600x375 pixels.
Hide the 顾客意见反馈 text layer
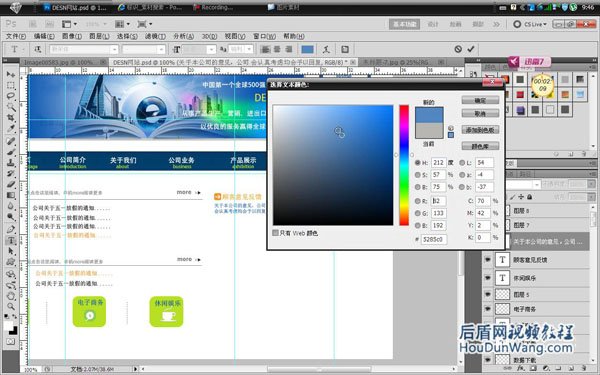(488, 259)
